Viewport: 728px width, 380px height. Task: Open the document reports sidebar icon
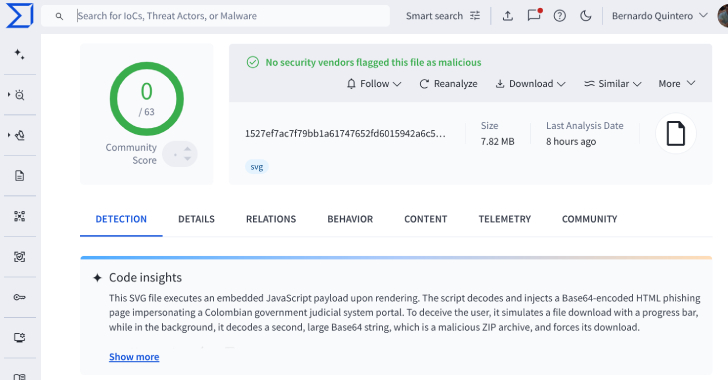[x=20, y=176]
